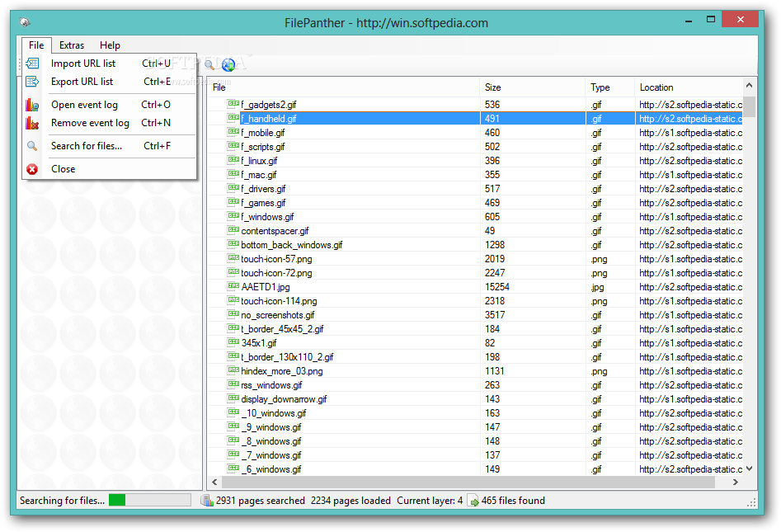Viewport: 781px width, 532px height.
Task: Click gif icon beside 345x1.gif
Action: (233, 342)
